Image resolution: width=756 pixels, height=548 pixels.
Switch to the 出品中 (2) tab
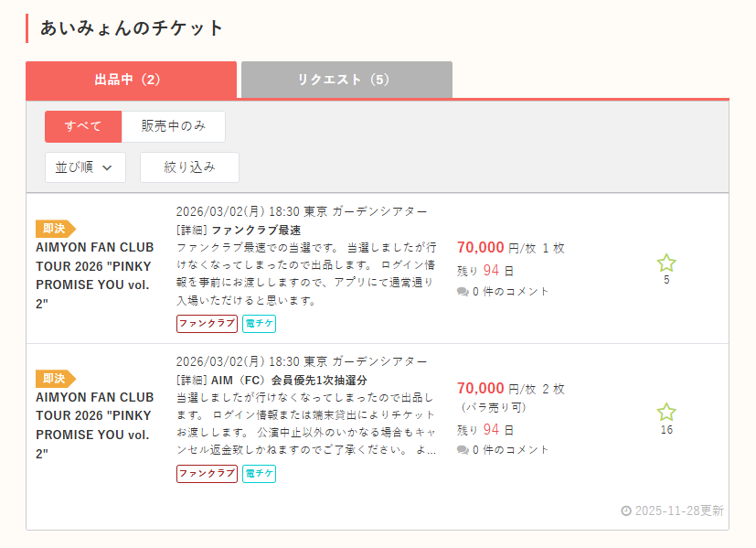pyautogui.click(x=131, y=80)
